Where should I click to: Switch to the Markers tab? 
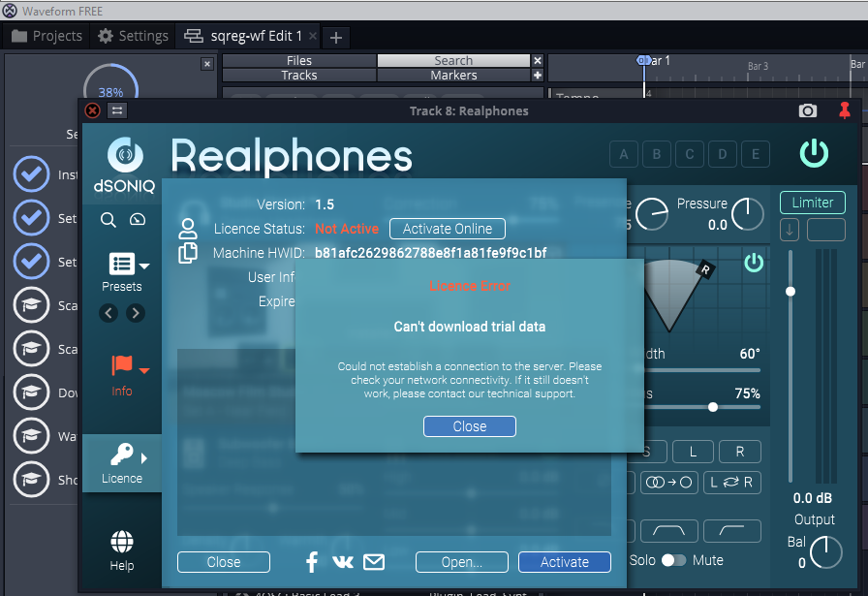pyautogui.click(x=453, y=75)
